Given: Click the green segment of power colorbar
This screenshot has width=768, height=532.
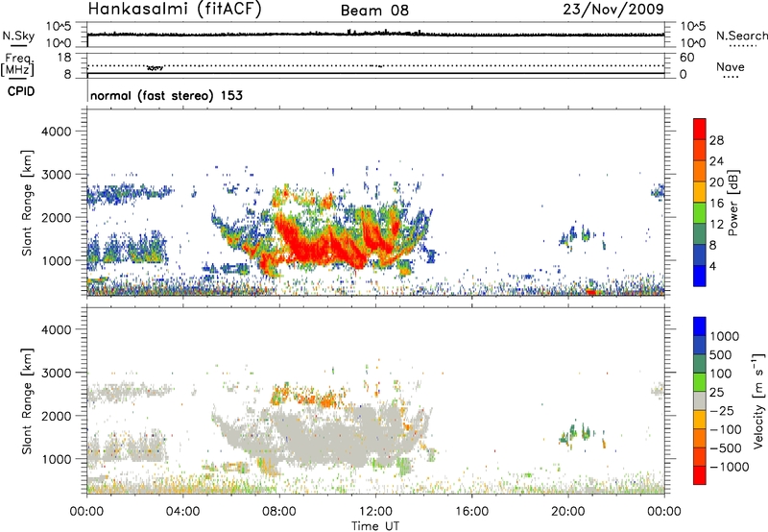Looking at the screenshot, I should tap(700, 213).
